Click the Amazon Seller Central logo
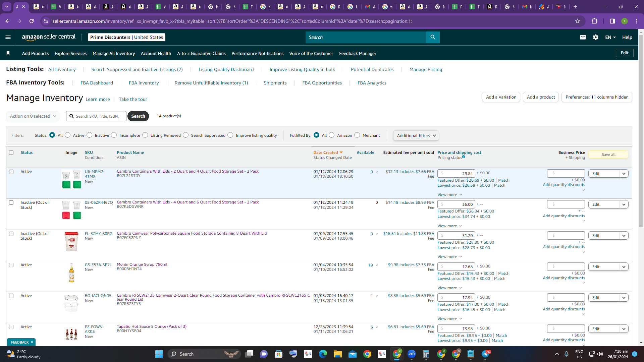This screenshot has width=644, height=362. (x=49, y=37)
